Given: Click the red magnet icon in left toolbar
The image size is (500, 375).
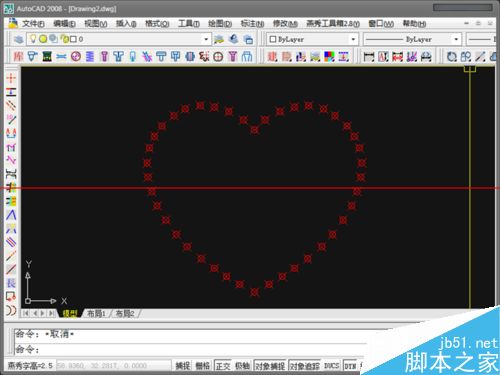Looking at the screenshot, I should (11, 133).
